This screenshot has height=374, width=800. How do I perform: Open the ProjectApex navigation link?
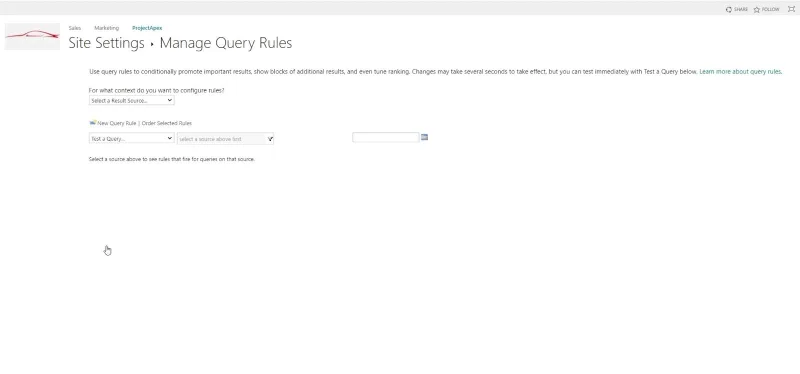(147, 28)
